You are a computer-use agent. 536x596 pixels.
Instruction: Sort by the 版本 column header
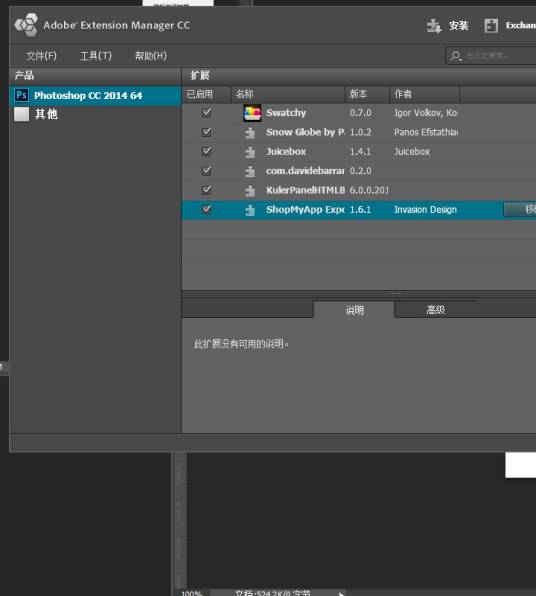pyautogui.click(x=367, y=94)
